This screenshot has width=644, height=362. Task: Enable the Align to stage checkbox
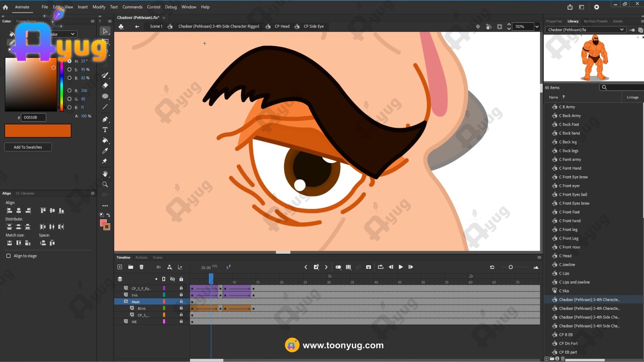[x=8, y=256]
